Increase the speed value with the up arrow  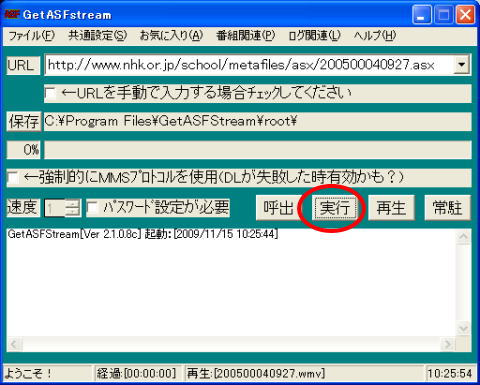73,203
